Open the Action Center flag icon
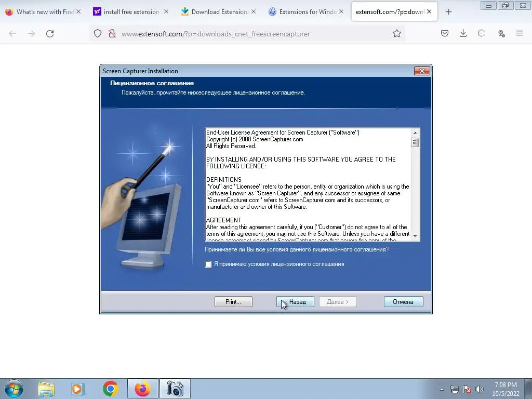Viewport: 532px width, 399px height. (467, 389)
